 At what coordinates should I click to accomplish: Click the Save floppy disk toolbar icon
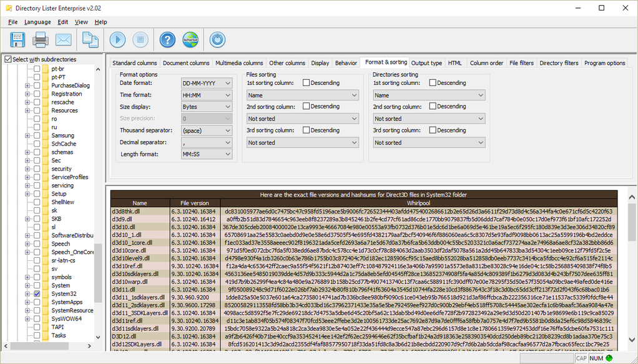click(17, 39)
